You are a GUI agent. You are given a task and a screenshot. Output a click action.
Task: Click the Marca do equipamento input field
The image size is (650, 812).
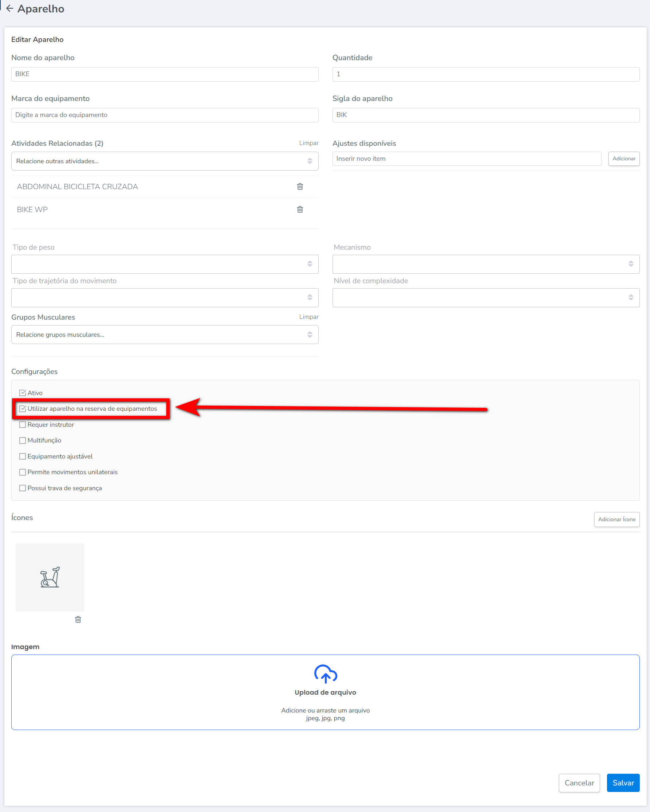165,115
